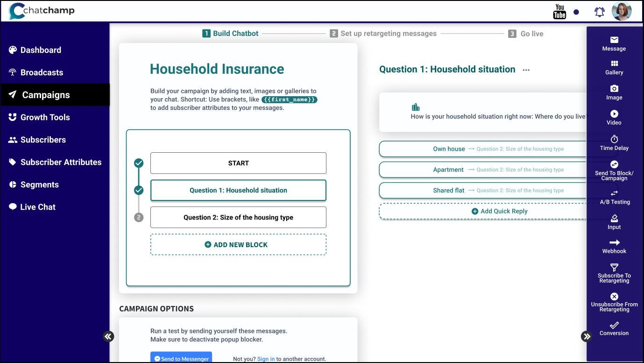Click Send to Messenger button
Viewport: 644px width, 363px height.
181,358
